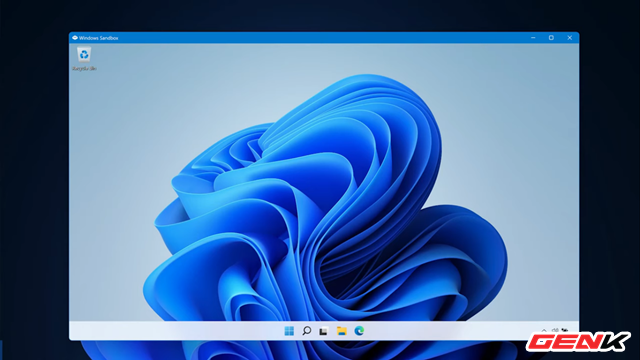Click the Recycle Bin label text
This screenshot has height=360, width=640.
[x=84, y=69]
